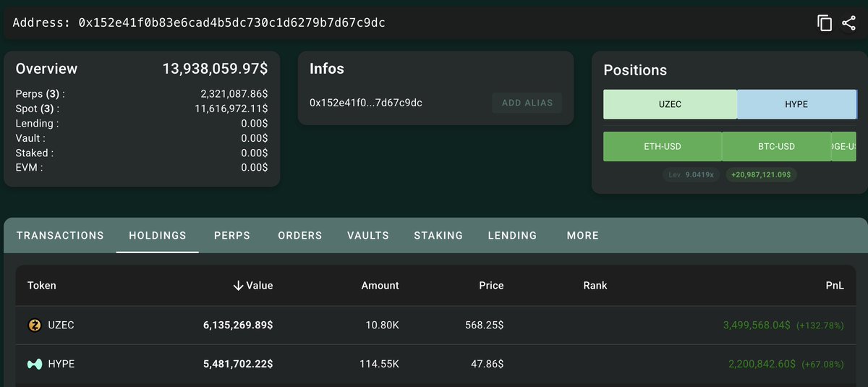
Task: Switch to the HOLDINGS tab
Action: coord(158,235)
